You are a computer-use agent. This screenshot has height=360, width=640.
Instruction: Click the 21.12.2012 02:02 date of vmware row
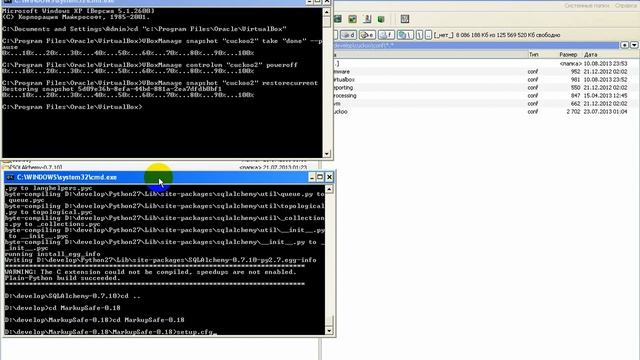pyautogui.click(x=605, y=71)
